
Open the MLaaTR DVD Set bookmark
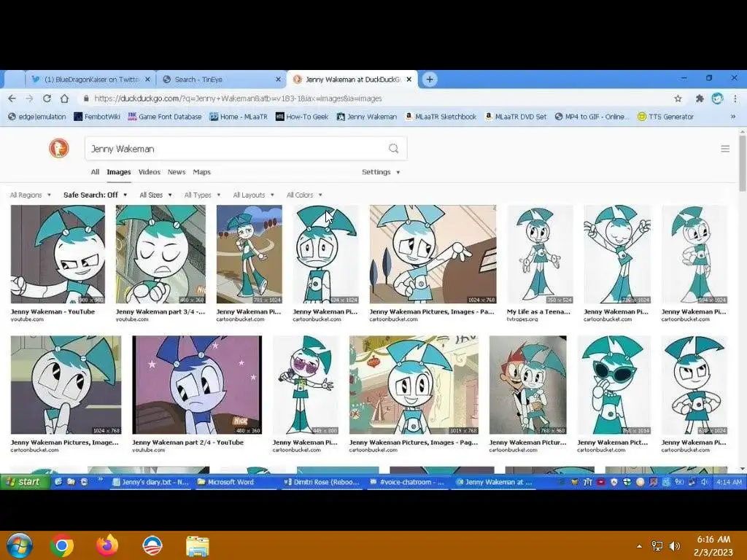[516, 117]
